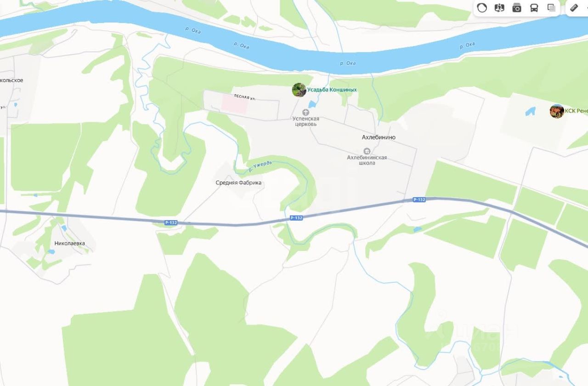Toggle the traffic layer circle icon
588x386 pixels.
tap(482, 8)
